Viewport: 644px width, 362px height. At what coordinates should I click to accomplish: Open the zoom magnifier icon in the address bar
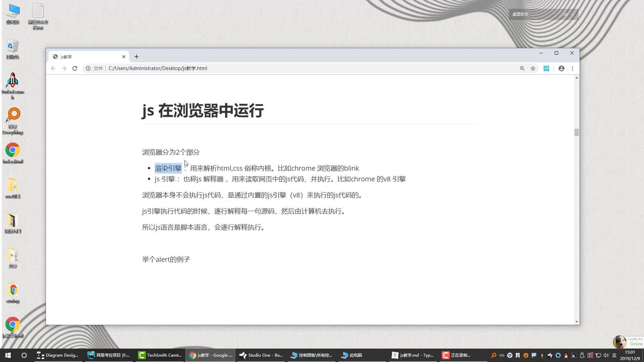(x=522, y=68)
